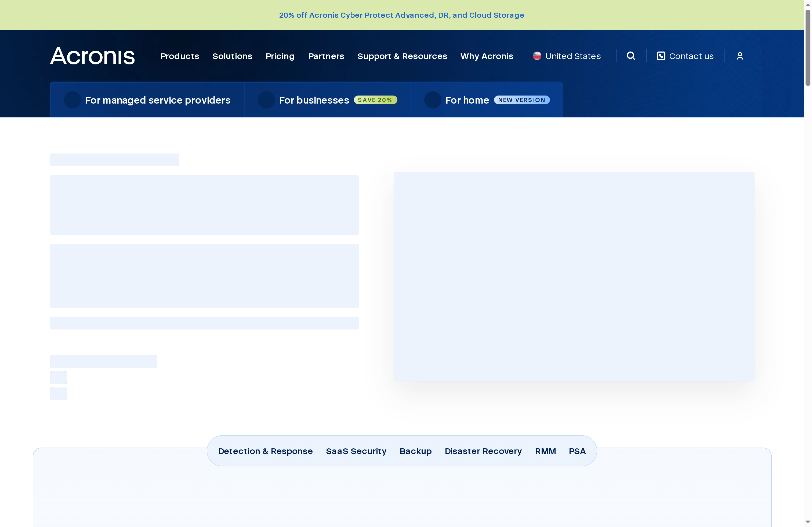
Task: Open the Disaster Recovery tab
Action: [x=483, y=451]
